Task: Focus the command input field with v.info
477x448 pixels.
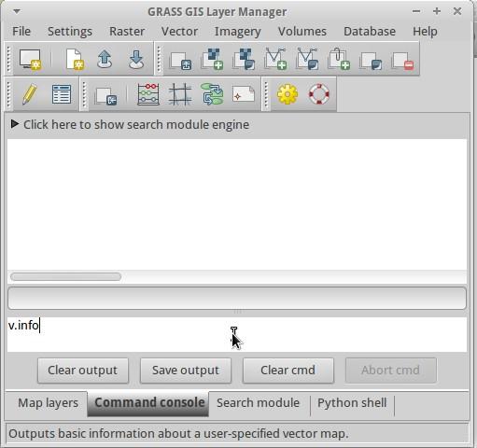Action: (237, 334)
